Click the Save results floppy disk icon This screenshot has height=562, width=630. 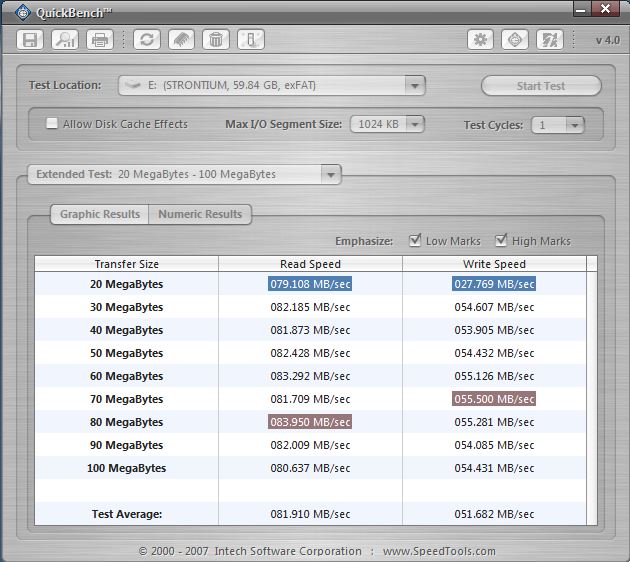(30, 40)
